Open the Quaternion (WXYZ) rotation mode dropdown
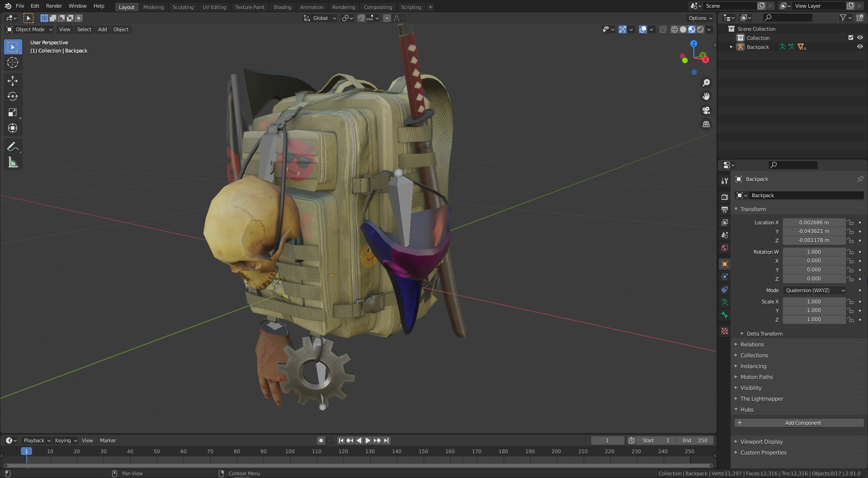Screen dimensions: 868x478 [x=814, y=290]
